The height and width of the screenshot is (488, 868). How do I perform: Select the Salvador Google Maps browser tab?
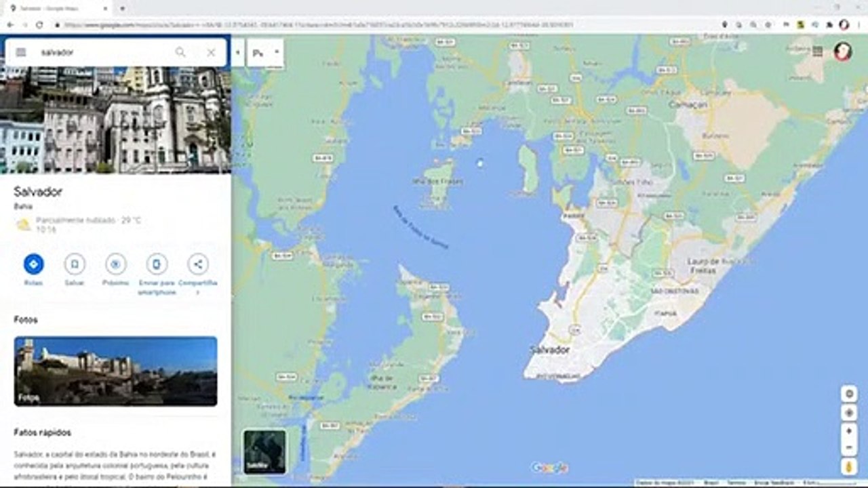coord(58,9)
